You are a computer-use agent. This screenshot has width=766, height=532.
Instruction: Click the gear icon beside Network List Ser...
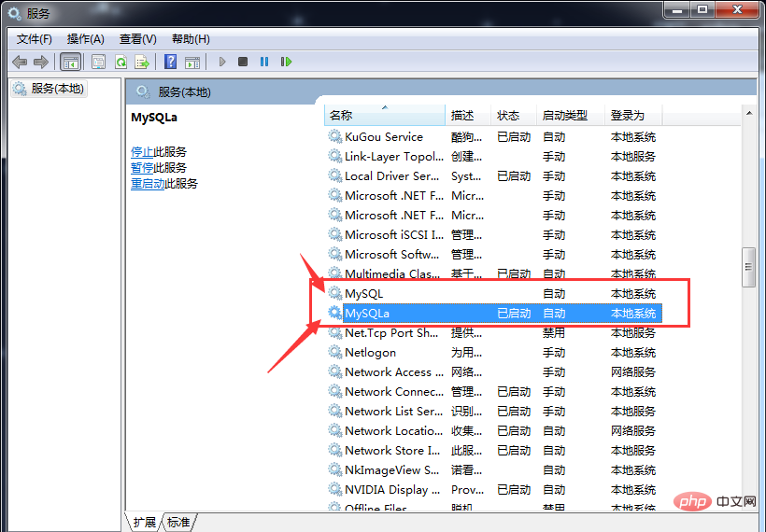click(x=334, y=411)
